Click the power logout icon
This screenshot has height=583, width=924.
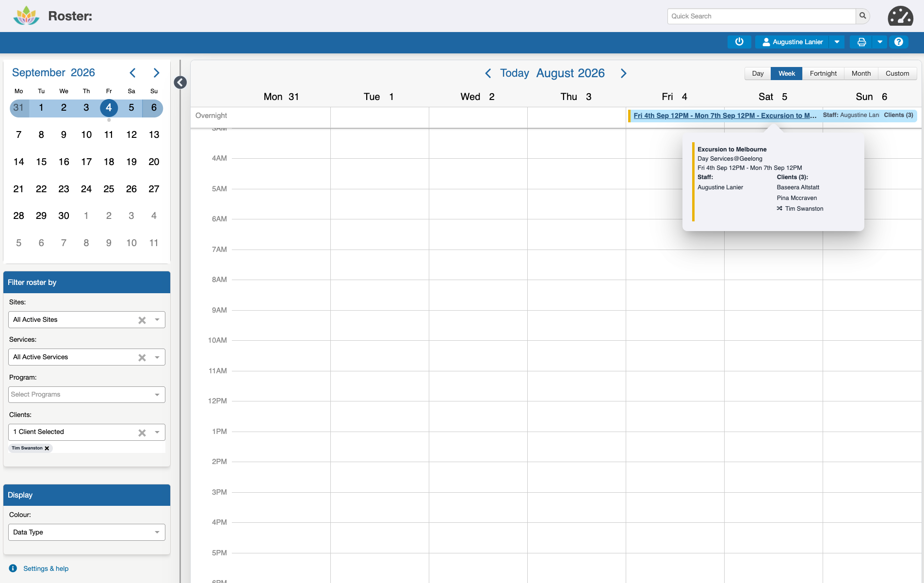[x=739, y=42]
